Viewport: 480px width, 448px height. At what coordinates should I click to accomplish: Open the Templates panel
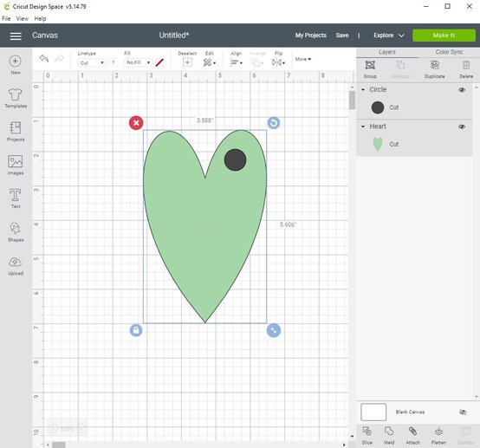pos(16,98)
